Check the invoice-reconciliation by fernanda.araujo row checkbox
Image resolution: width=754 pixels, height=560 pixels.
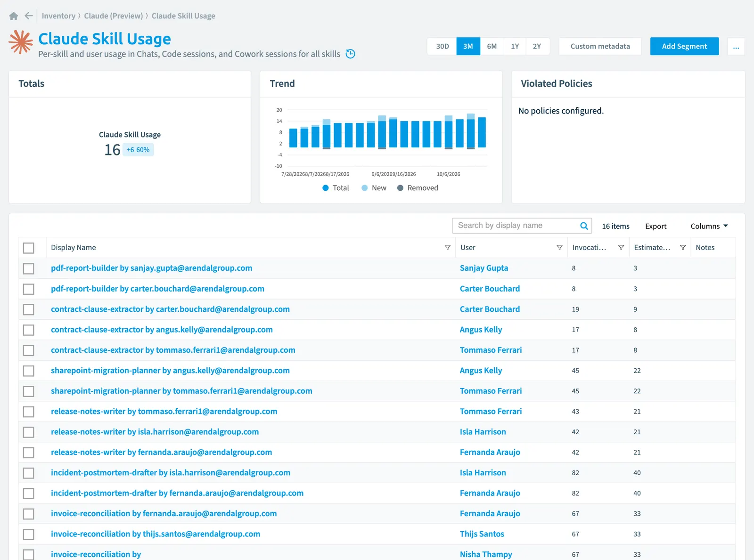click(x=29, y=514)
